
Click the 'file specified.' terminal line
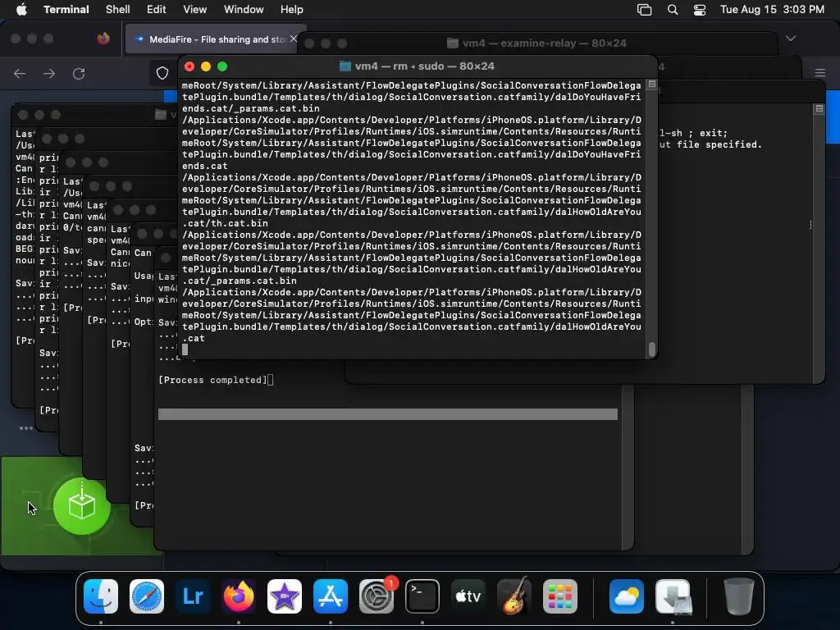click(x=710, y=144)
